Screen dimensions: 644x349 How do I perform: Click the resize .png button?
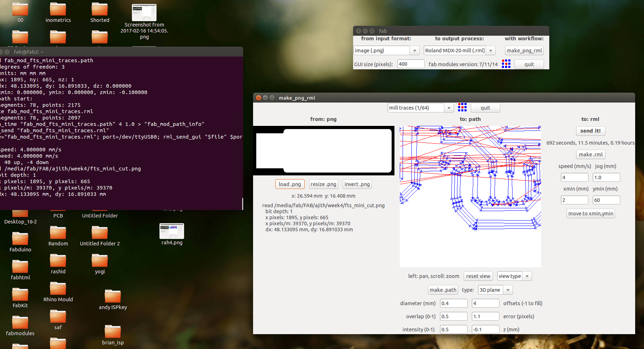(323, 184)
